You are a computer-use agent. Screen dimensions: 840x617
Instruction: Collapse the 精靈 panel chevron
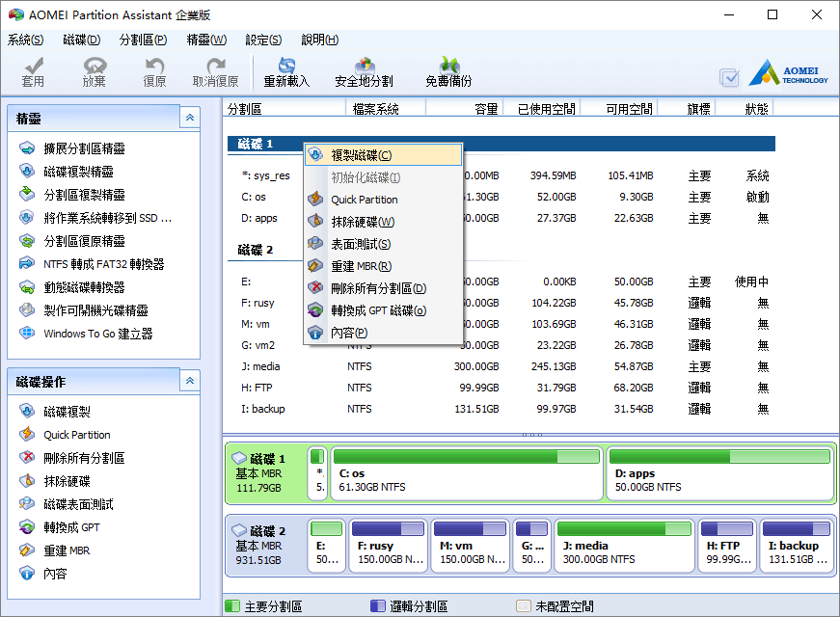coord(190,118)
